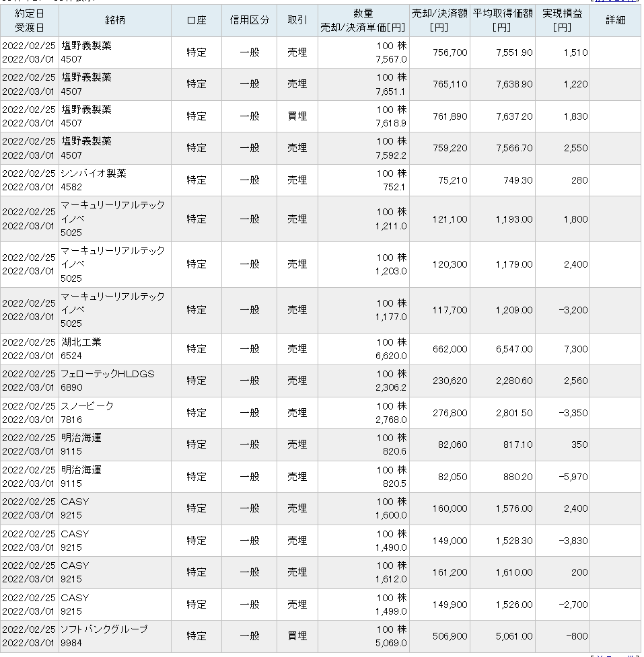Select the 350 realized profit cell
This screenshot has width=644, height=657.
tap(563, 445)
